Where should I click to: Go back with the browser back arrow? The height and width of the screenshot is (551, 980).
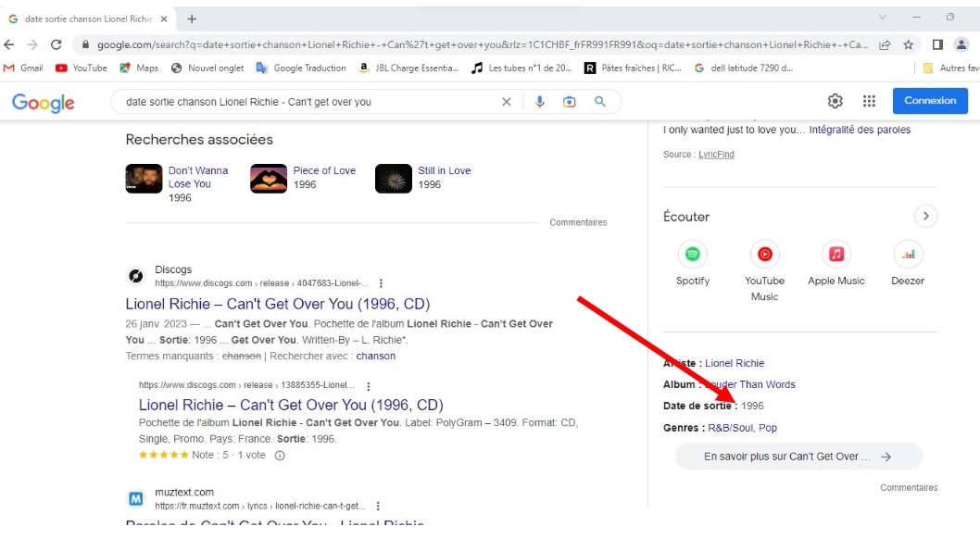pos(8,44)
